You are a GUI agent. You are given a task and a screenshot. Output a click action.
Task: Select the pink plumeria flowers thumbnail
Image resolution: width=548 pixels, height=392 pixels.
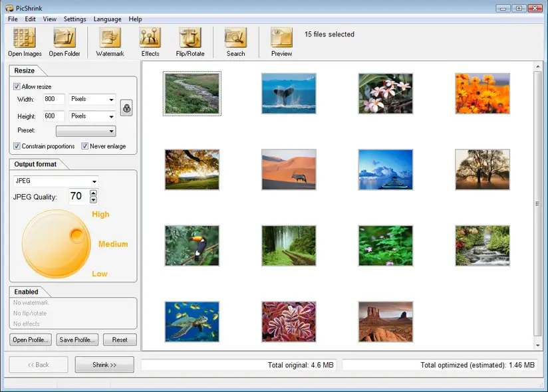point(386,94)
